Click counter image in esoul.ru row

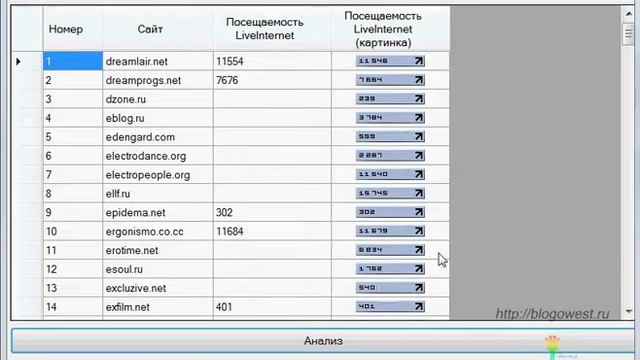tap(390, 269)
